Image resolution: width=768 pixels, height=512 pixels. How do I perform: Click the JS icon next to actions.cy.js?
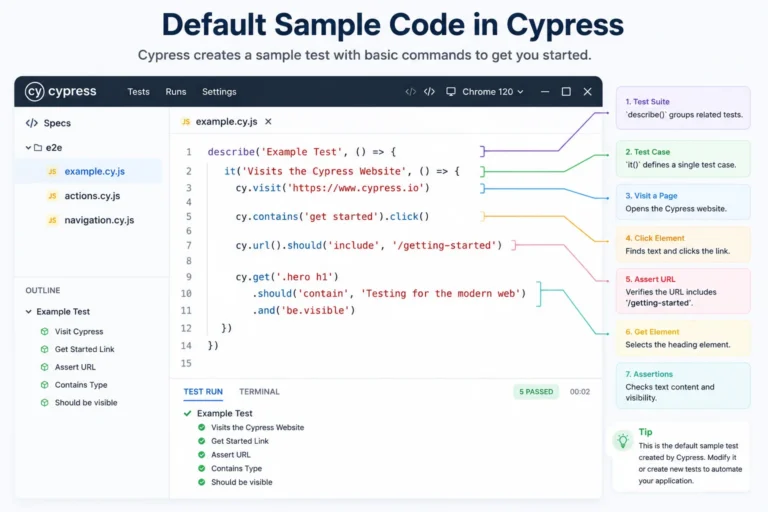pyautogui.click(x=52, y=196)
